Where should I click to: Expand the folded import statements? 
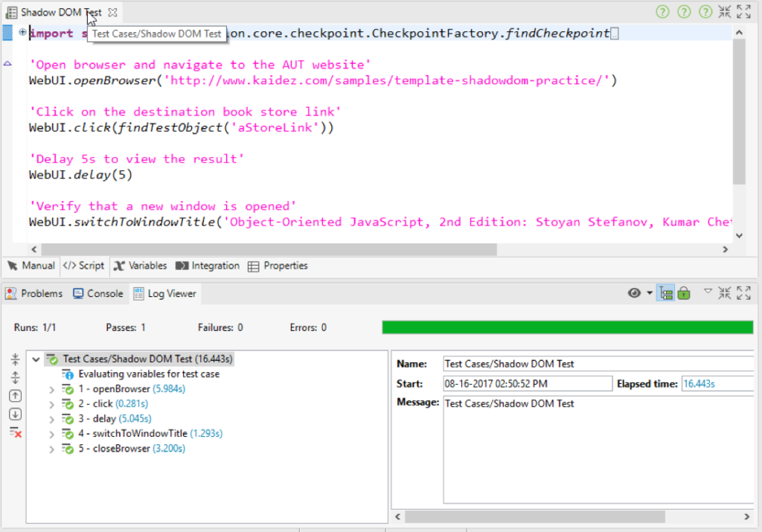(x=22, y=32)
